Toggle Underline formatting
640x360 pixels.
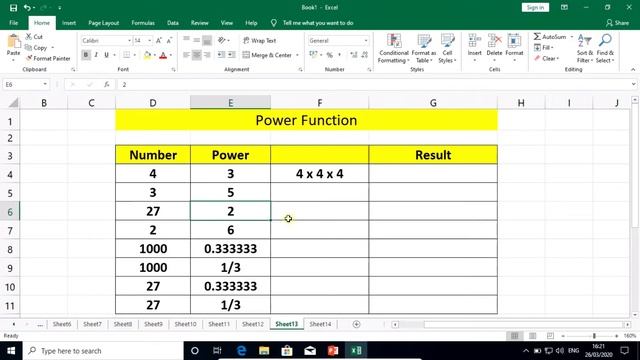click(106, 55)
